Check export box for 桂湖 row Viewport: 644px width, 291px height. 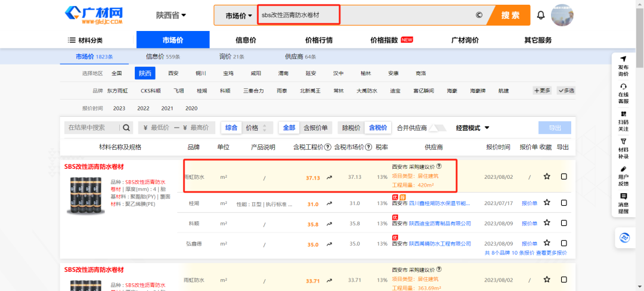pos(564,202)
